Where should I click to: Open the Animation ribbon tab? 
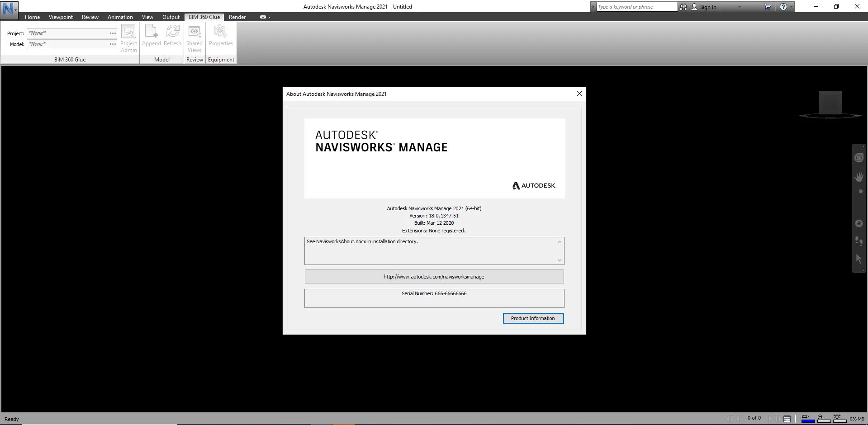[x=120, y=17]
